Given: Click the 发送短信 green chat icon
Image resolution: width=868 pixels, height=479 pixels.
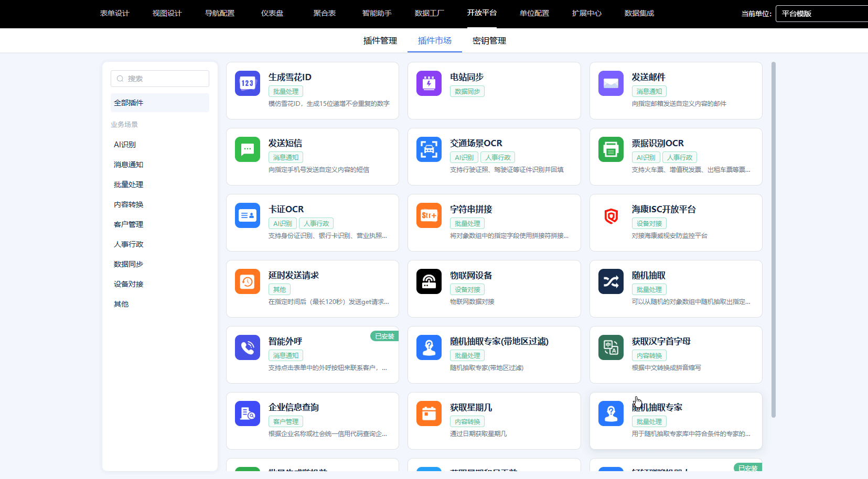Looking at the screenshot, I should [x=247, y=149].
